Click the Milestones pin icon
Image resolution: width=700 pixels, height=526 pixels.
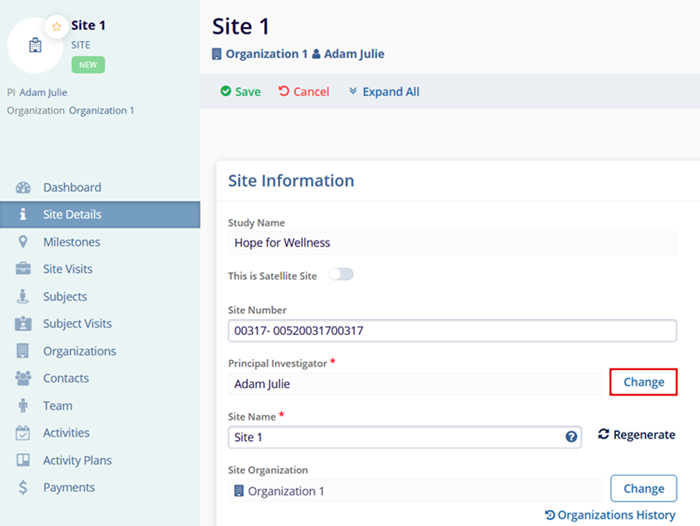[23, 242]
